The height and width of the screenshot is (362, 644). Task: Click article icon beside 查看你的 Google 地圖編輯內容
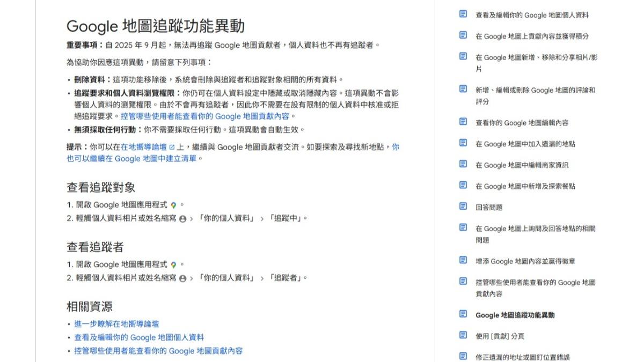463,122
